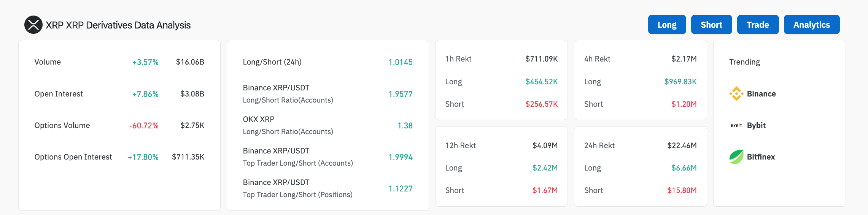Open the Long button
This screenshot has height=215, width=868.
click(667, 25)
